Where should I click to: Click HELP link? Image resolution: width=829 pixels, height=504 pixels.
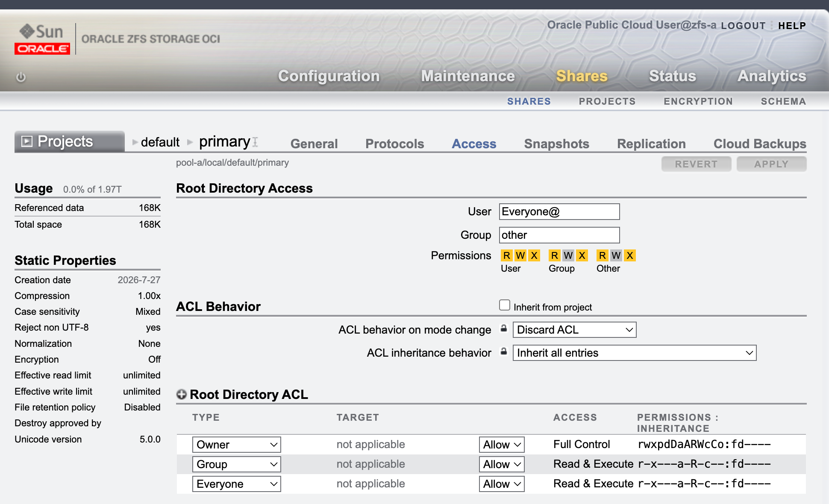(x=792, y=26)
